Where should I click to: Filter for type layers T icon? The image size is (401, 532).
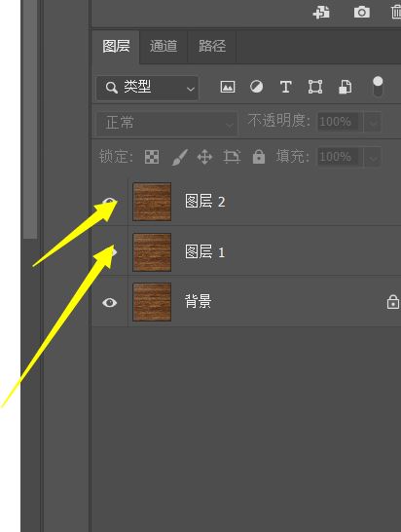(x=286, y=87)
